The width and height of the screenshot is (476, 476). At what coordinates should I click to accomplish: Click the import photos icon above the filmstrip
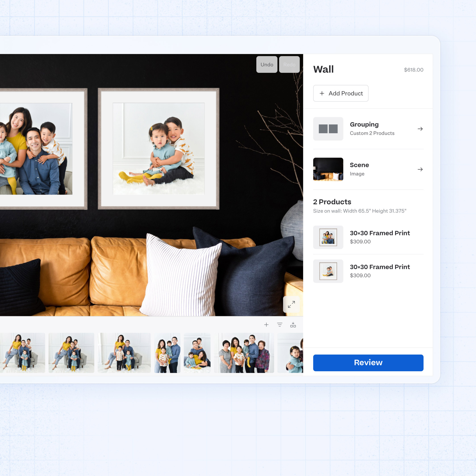(x=293, y=325)
